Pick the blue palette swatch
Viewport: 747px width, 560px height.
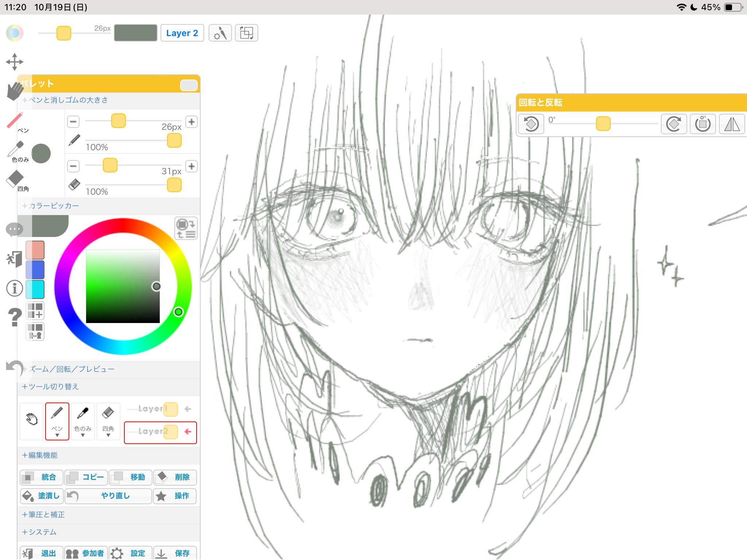point(35,270)
